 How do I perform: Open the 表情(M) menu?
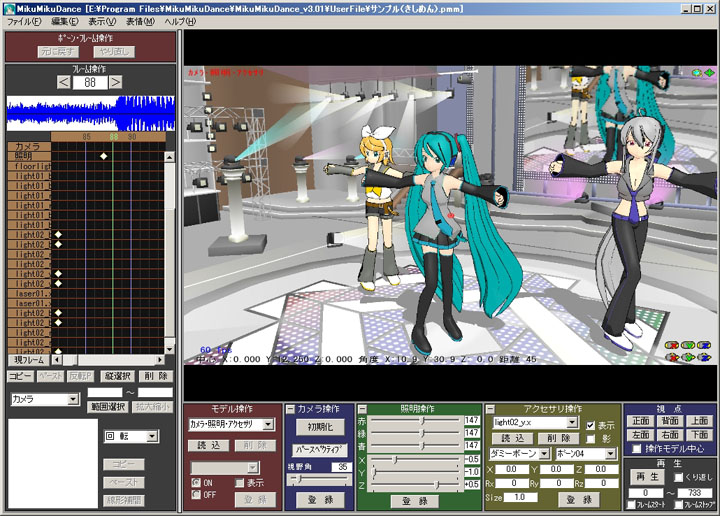(x=140, y=22)
